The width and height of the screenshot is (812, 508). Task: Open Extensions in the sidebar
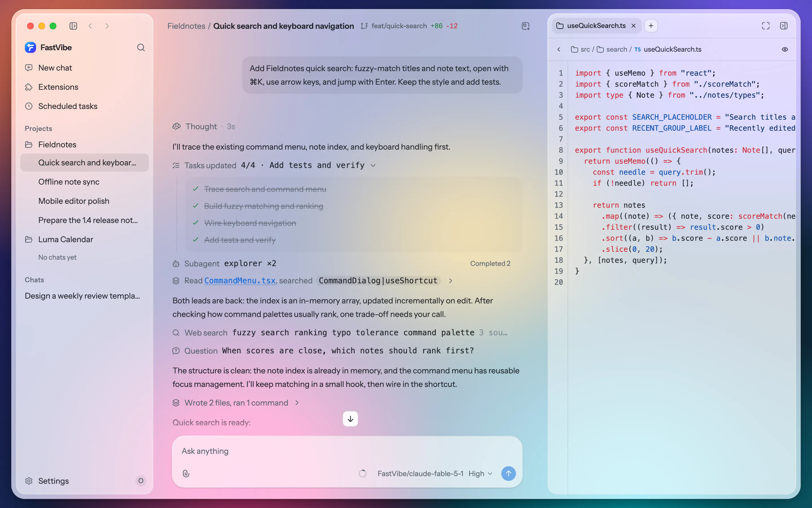pos(85,87)
